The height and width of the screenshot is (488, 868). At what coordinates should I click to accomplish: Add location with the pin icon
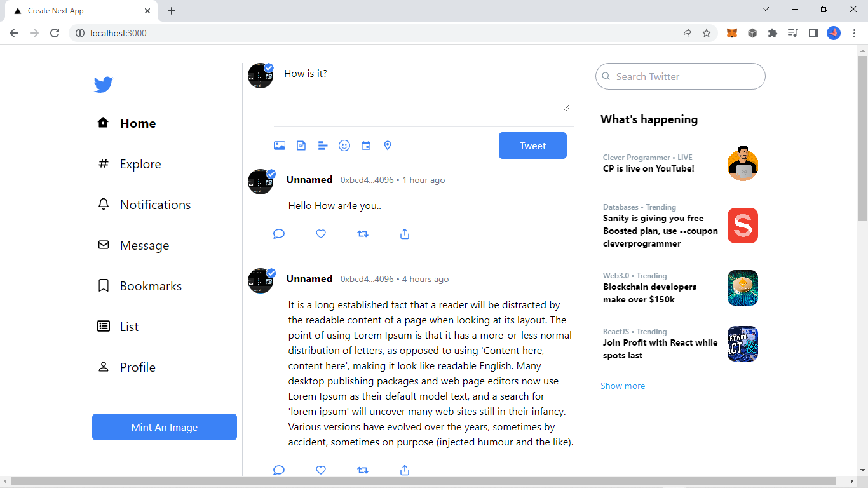tap(388, 146)
